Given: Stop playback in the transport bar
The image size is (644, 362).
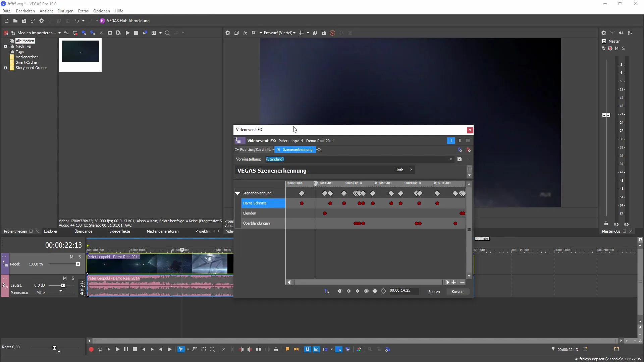Looking at the screenshot, I should 135,349.
